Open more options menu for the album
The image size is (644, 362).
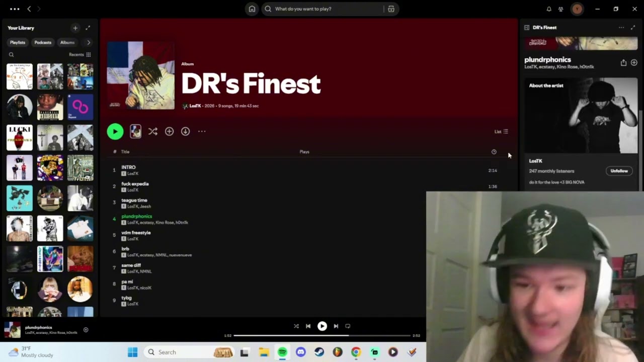coord(202,131)
